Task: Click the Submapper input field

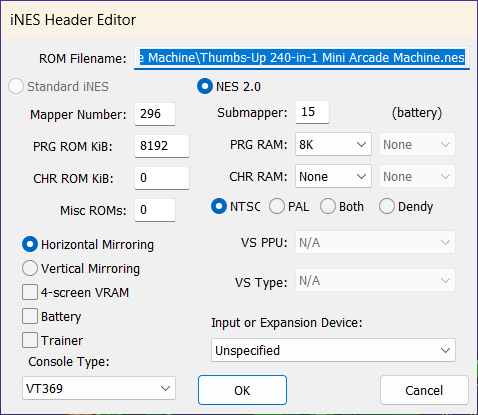Action: 312,112
